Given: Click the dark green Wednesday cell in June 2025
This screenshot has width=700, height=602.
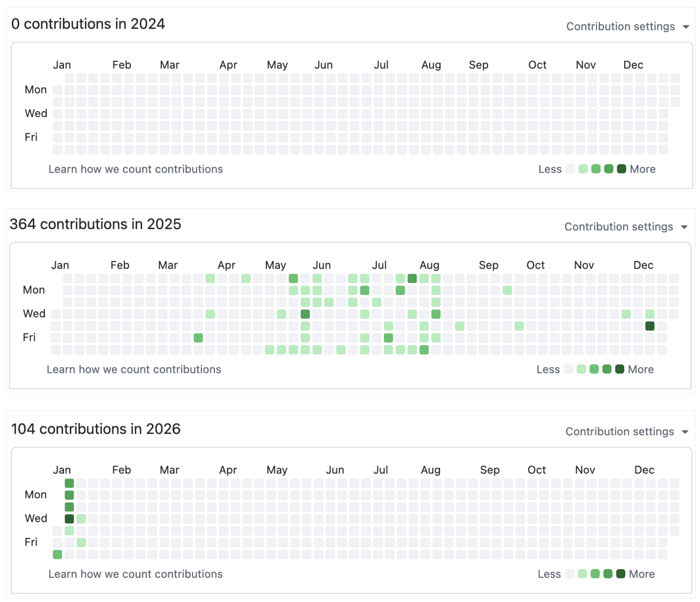Looking at the screenshot, I should click(305, 314).
